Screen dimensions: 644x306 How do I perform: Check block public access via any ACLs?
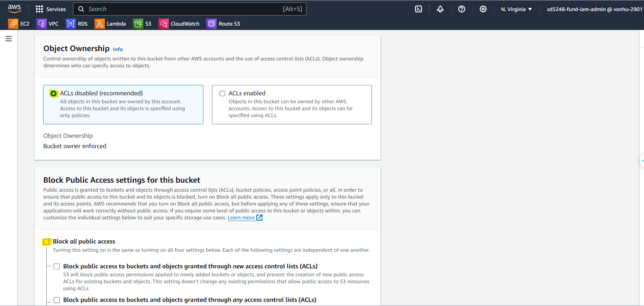57,300
